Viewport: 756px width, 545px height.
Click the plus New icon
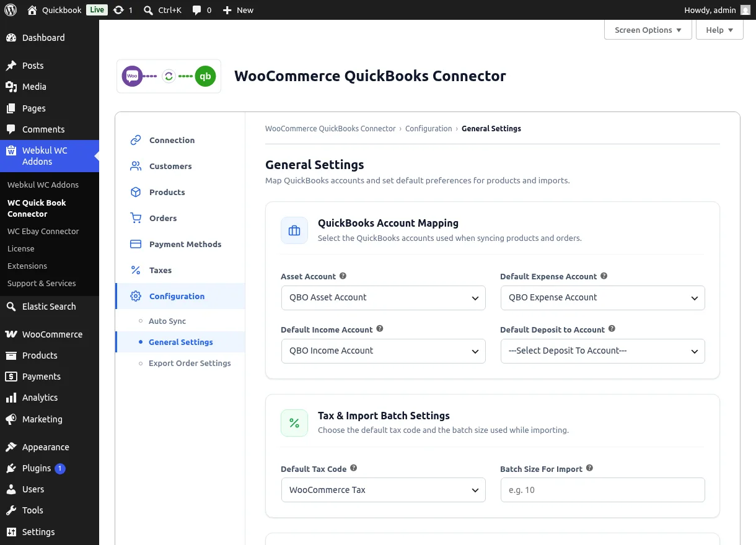tap(227, 10)
